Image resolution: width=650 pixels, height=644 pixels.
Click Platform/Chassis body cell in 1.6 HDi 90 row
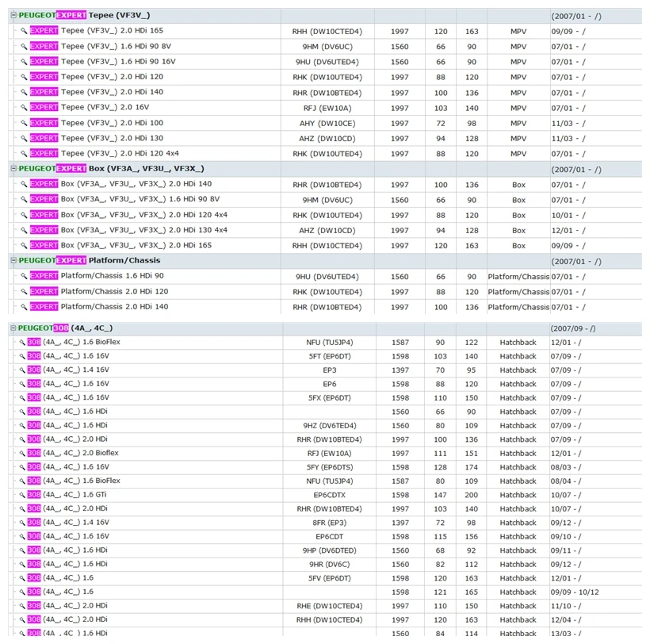pos(518,277)
